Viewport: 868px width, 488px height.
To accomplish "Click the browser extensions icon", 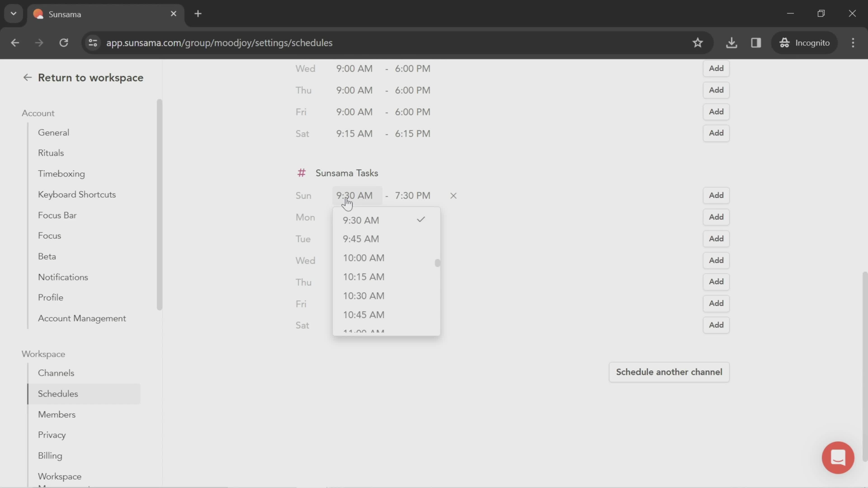I will 755,42.
